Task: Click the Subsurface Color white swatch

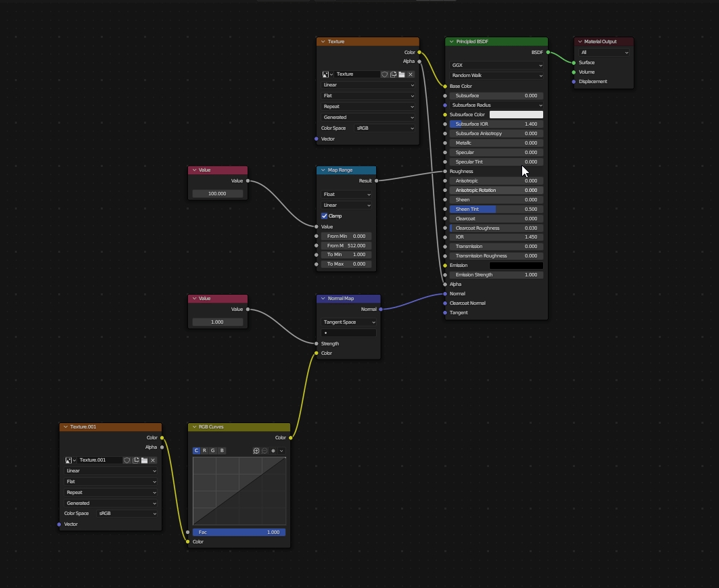Action: 516,115
